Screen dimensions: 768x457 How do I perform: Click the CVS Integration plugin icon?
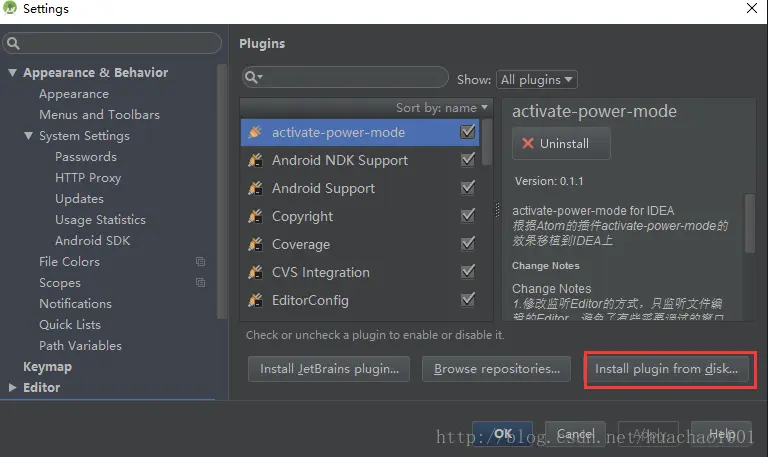coord(255,272)
